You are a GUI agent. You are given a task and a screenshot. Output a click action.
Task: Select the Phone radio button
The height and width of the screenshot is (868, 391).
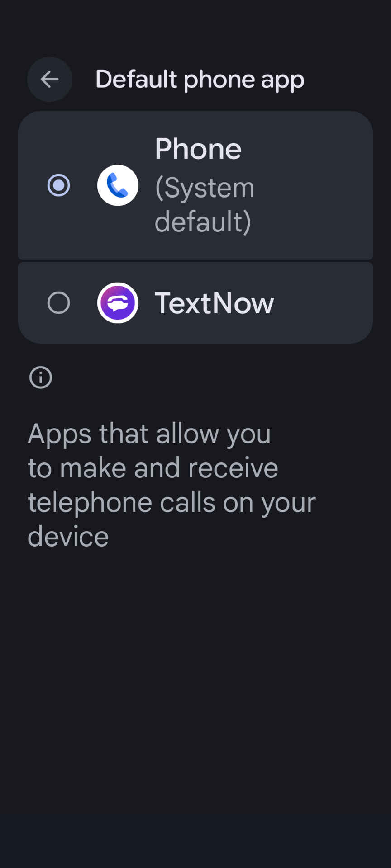(x=59, y=185)
